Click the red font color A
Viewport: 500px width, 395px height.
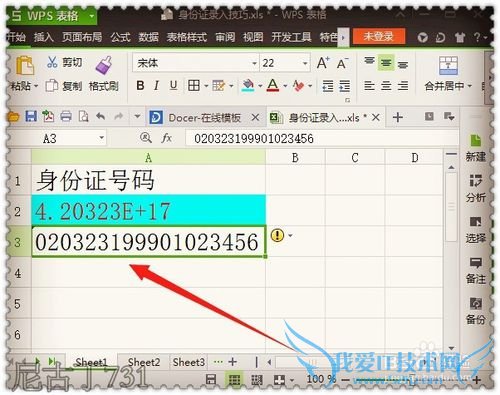pos(273,85)
